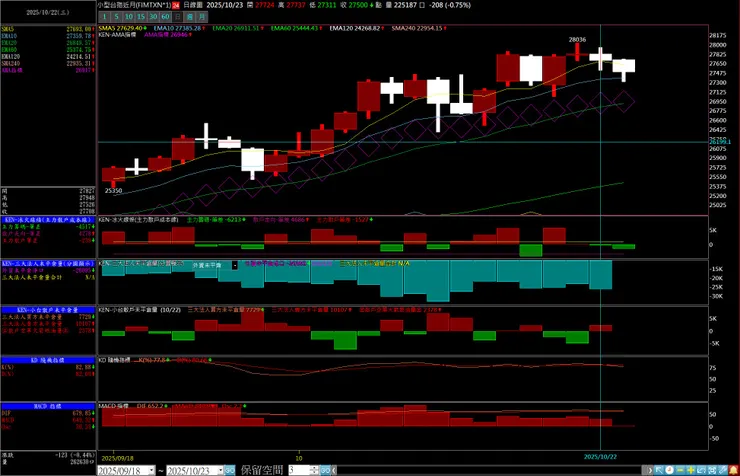Click the EMA10 27385.28 legend label

[179, 28]
